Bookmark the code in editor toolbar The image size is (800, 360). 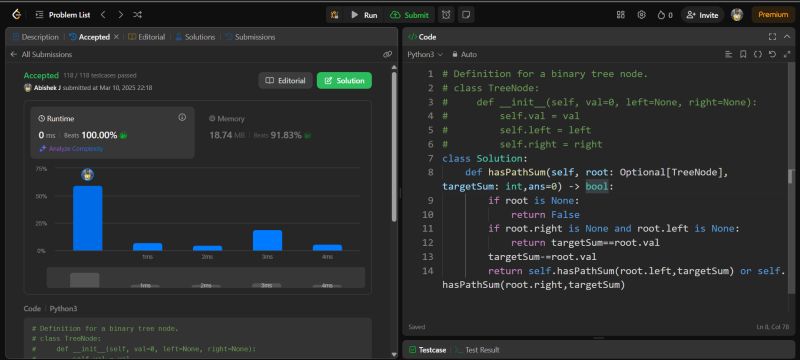[x=743, y=54]
